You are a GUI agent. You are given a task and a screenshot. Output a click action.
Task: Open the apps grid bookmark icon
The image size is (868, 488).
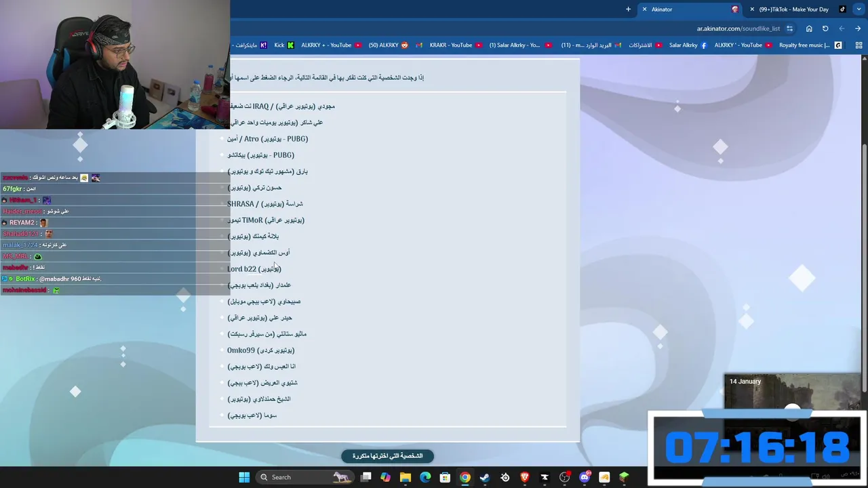click(859, 45)
